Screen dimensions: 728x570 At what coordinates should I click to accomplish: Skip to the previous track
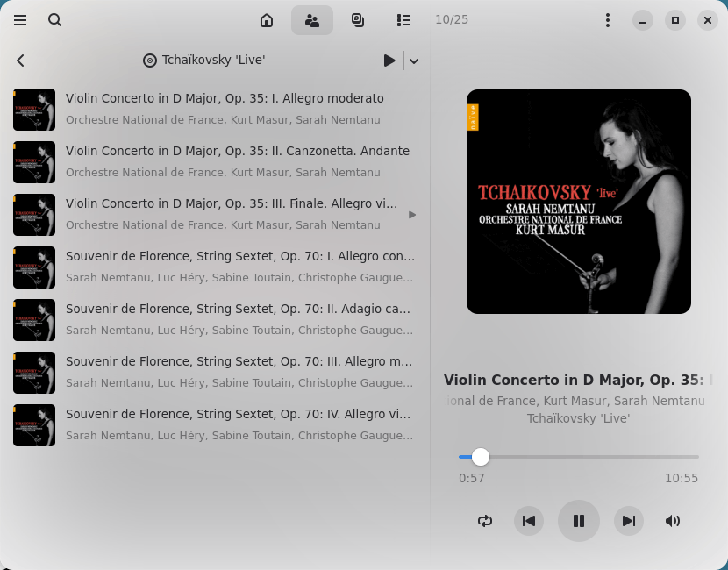click(x=529, y=521)
